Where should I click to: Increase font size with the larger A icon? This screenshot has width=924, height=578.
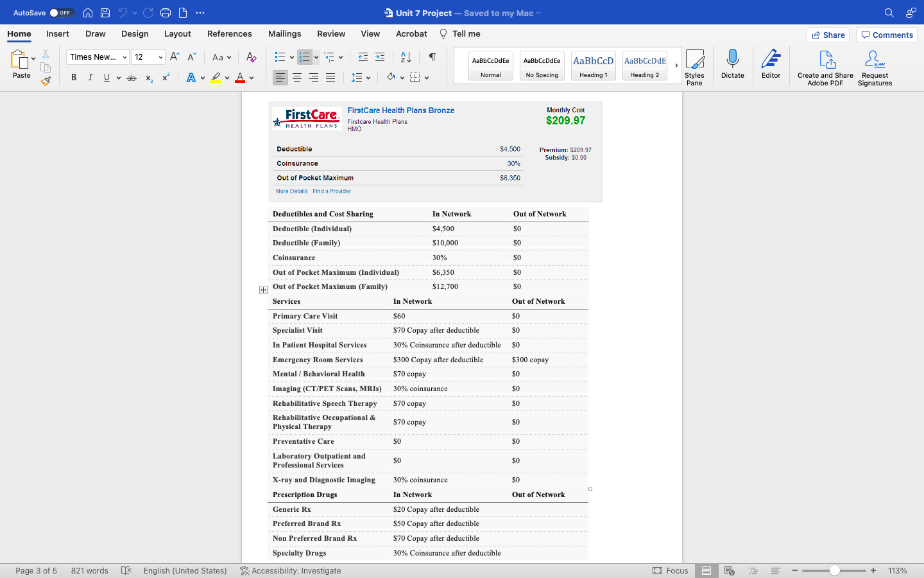(x=175, y=57)
